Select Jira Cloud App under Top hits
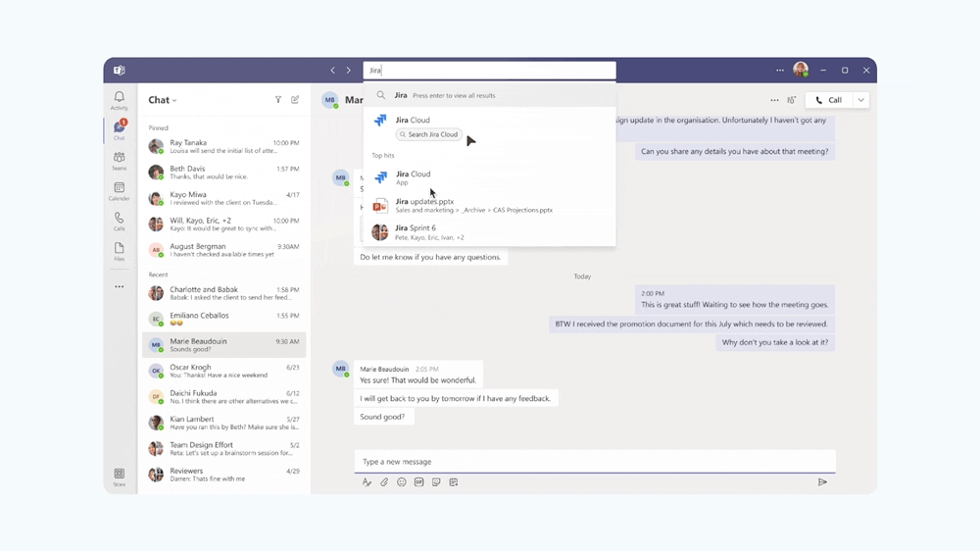Image resolution: width=980 pixels, height=551 pixels. tap(489, 177)
